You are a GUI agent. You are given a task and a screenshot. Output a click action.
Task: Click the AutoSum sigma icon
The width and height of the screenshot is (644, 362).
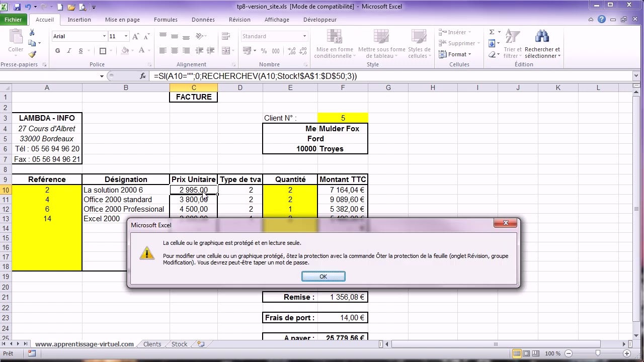(492, 33)
